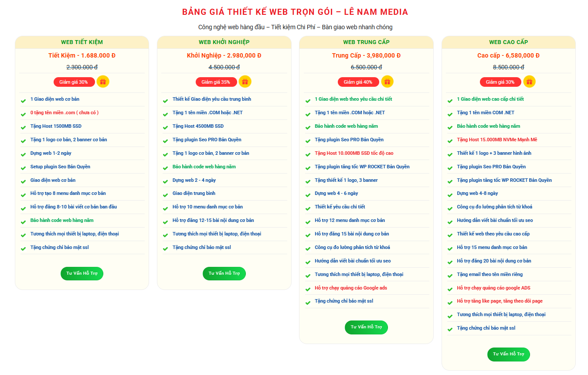The image size is (588, 375).
Task: Select the 'WEB CAO CẤP' card header
Action: [508, 42]
